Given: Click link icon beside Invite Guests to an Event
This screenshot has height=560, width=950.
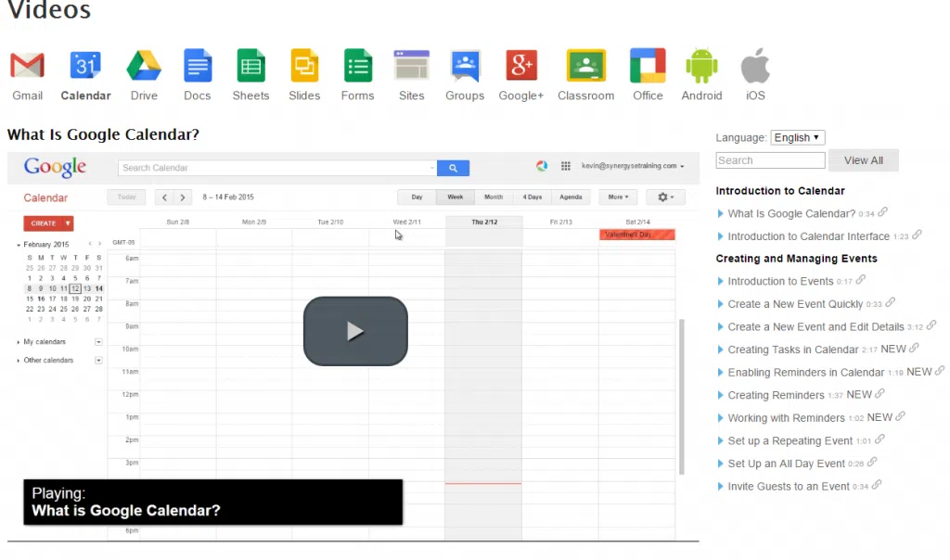Looking at the screenshot, I should pyautogui.click(x=876, y=484).
